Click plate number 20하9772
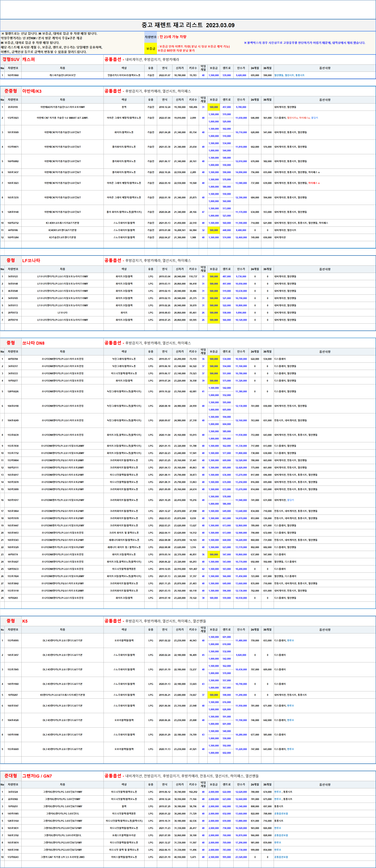 (13, 313)
